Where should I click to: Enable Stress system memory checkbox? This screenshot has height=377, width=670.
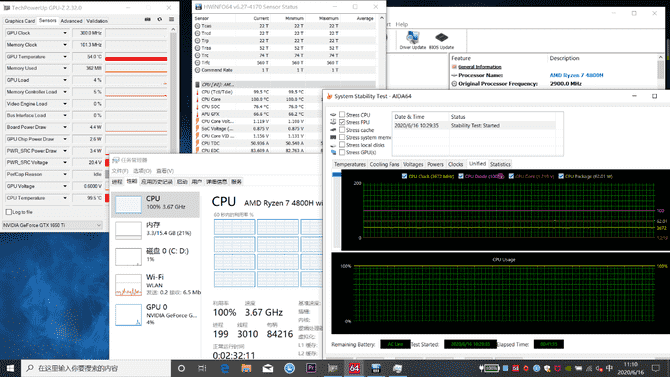(342, 137)
